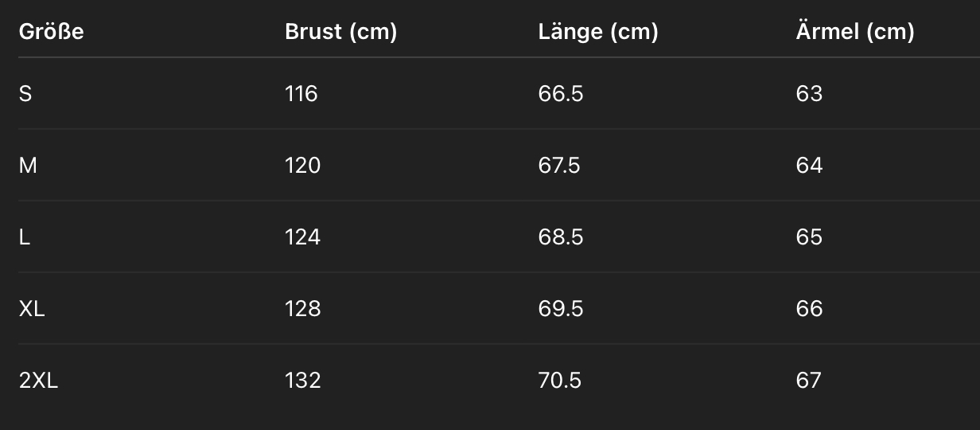Click the Ärmel (cm) column header
This screenshot has width=980, height=430.
[855, 32]
